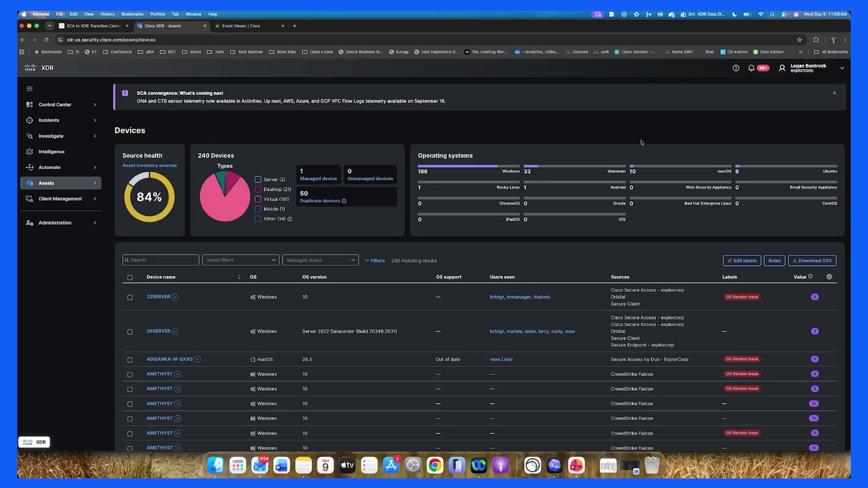Click Download CSV button

click(x=812, y=261)
